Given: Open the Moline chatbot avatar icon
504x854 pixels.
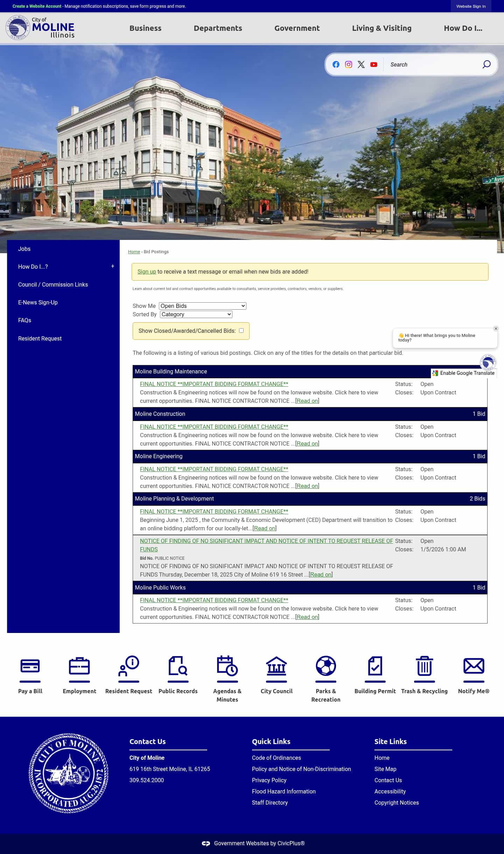Looking at the screenshot, I should click(x=488, y=362).
